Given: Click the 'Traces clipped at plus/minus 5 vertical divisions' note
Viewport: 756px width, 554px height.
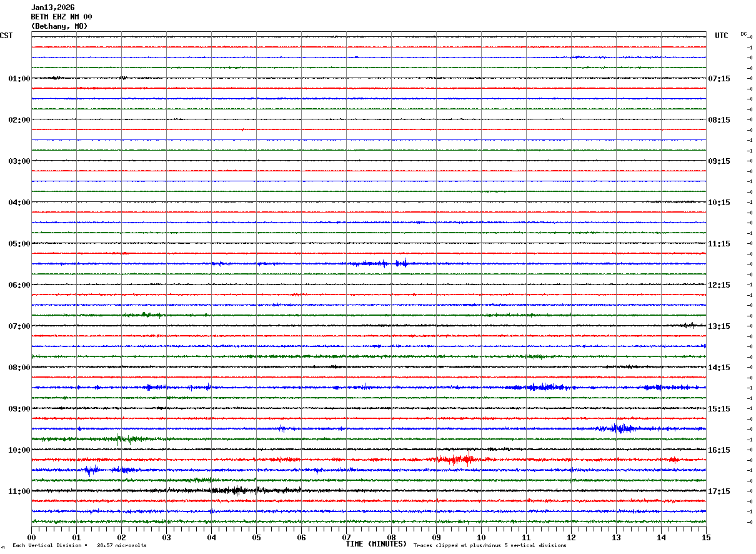Looking at the screenshot, I should 490,545.
